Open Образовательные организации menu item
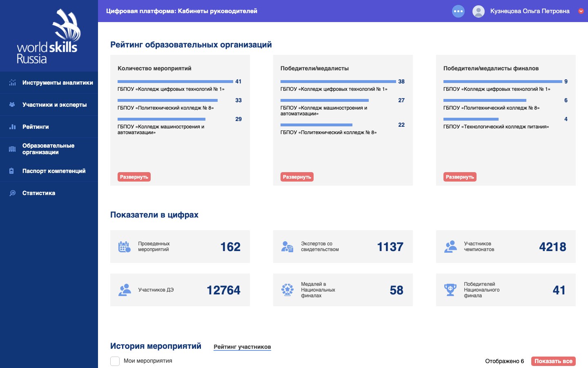 tap(49, 149)
